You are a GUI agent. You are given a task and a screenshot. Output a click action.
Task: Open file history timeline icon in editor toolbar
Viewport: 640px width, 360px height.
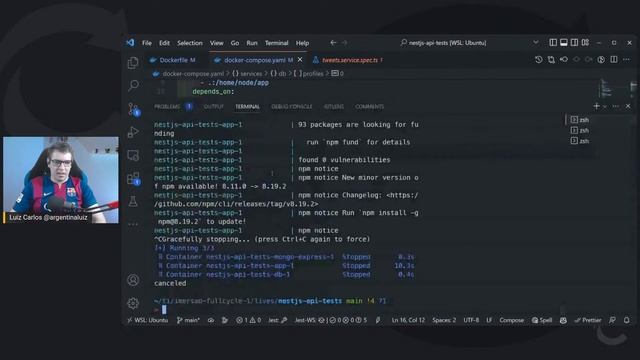[539, 60]
